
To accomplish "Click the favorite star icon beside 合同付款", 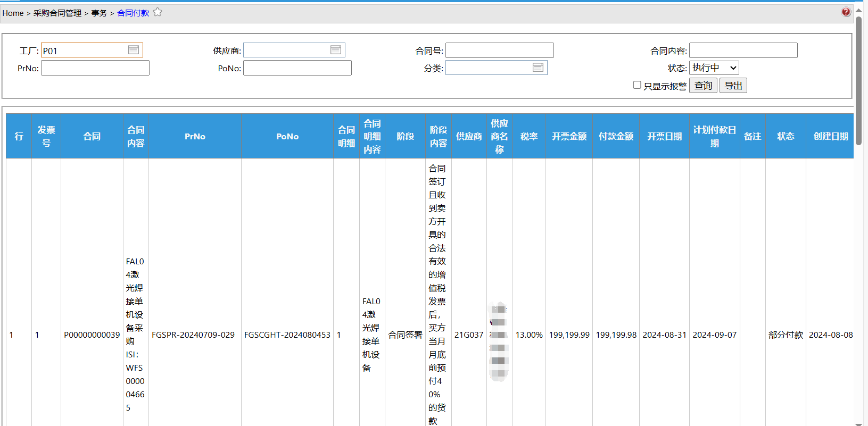I will coord(158,12).
